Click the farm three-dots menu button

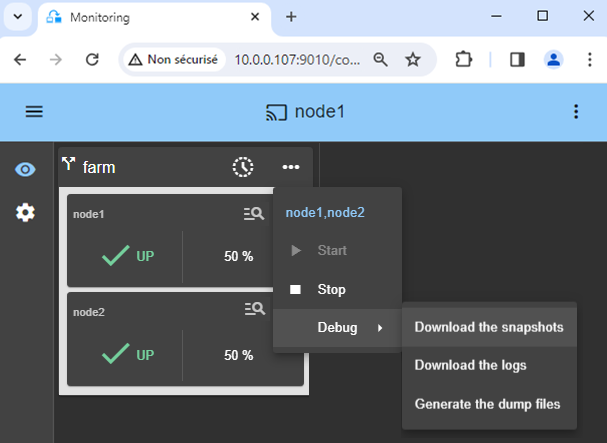click(291, 167)
